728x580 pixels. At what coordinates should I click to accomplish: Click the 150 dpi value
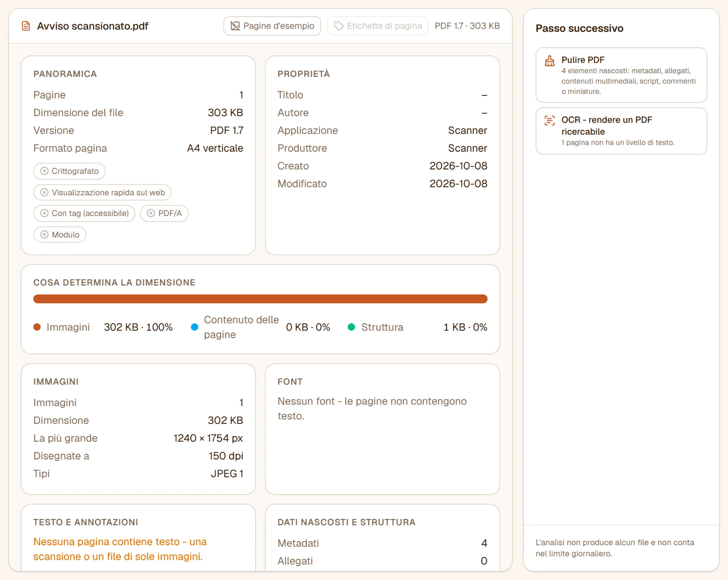[226, 456]
